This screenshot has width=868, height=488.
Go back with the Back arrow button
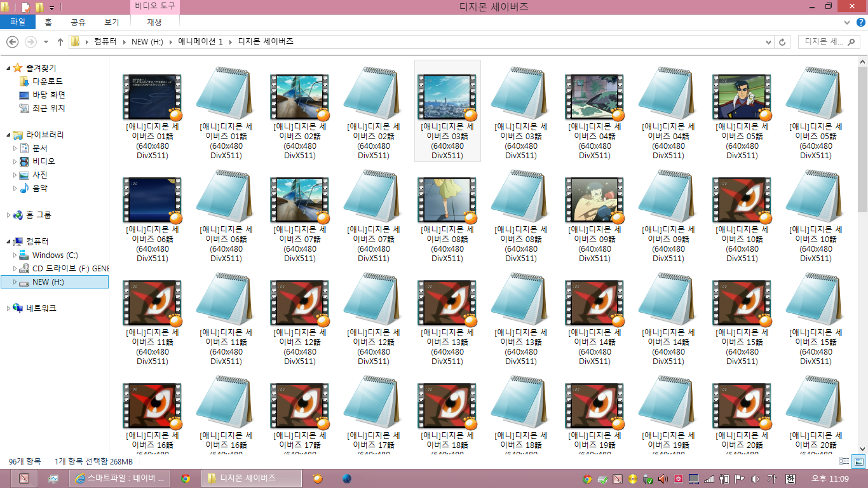(12, 41)
